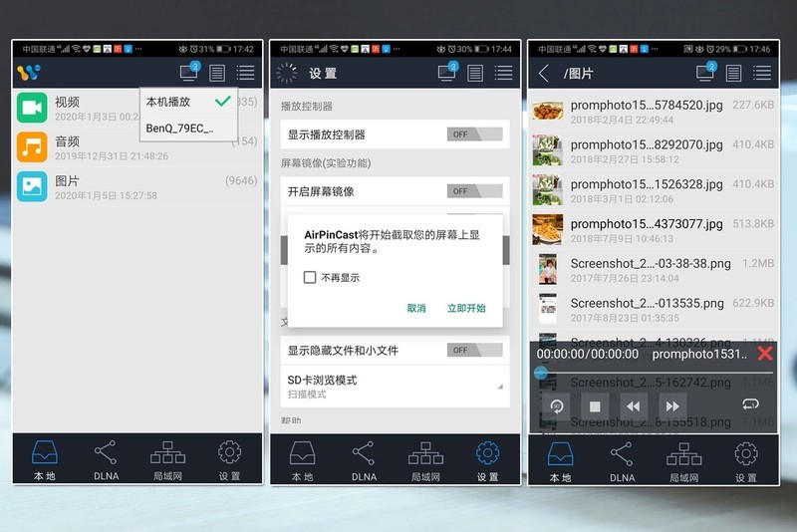Tap cast device icon in pictures screen

706,72
